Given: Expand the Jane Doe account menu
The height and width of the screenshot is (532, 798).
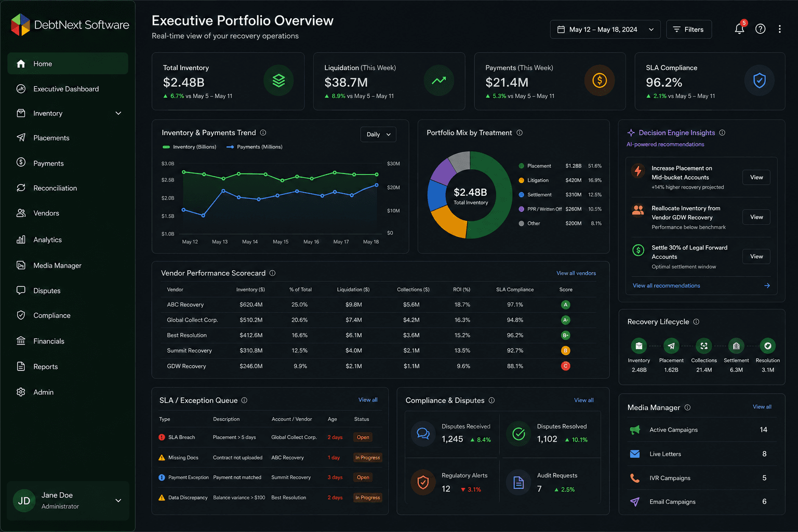Looking at the screenshot, I should (x=118, y=501).
